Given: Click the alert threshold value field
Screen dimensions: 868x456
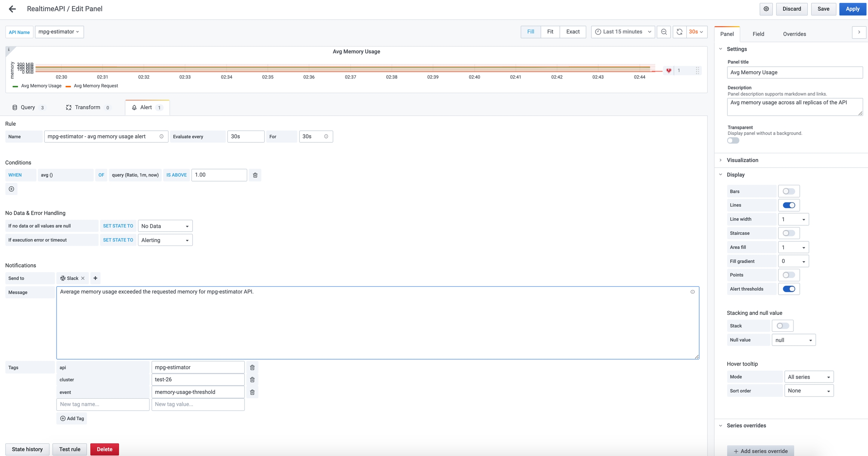Looking at the screenshot, I should pos(219,175).
